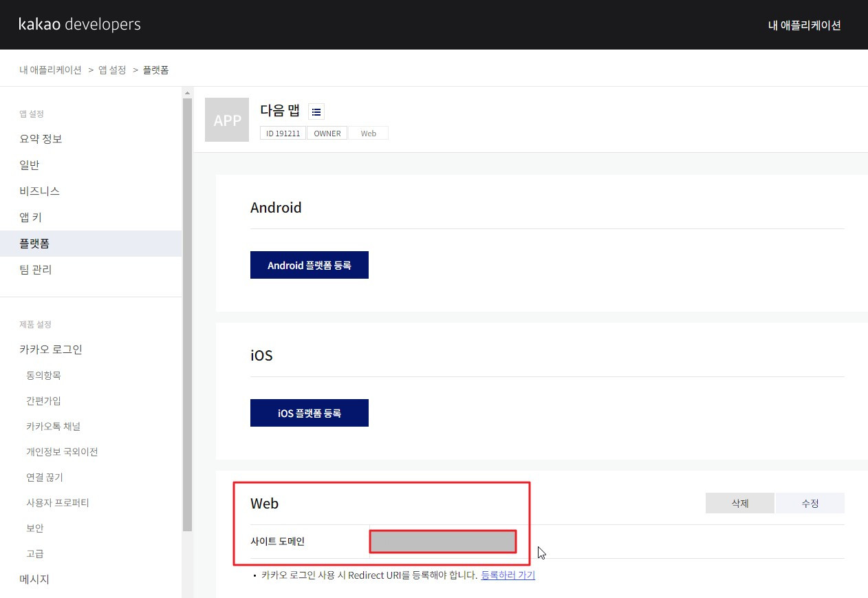
Task: Follow the 등록하러 가기 link
Action: [x=508, y=575]
